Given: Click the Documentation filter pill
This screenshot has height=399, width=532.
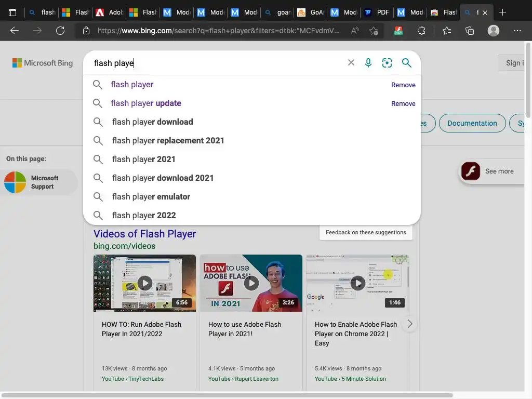Looking at the screenshot, I should click(x=472, y=123).
